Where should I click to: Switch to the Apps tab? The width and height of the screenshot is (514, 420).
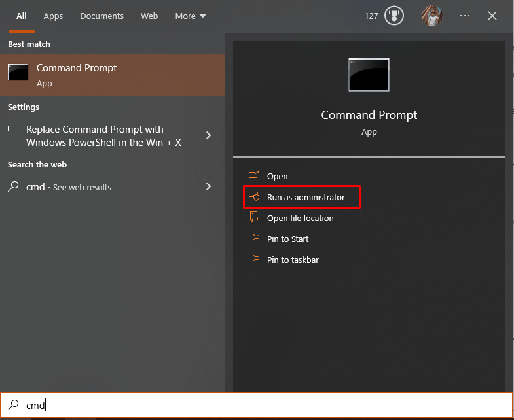click(x=53, y=16)
